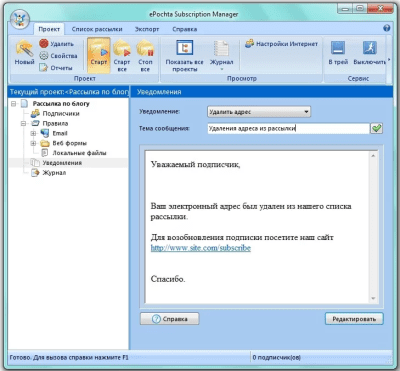
Task: Follow the site.com/subscribe hyperlink
Action: click(201, 248)
